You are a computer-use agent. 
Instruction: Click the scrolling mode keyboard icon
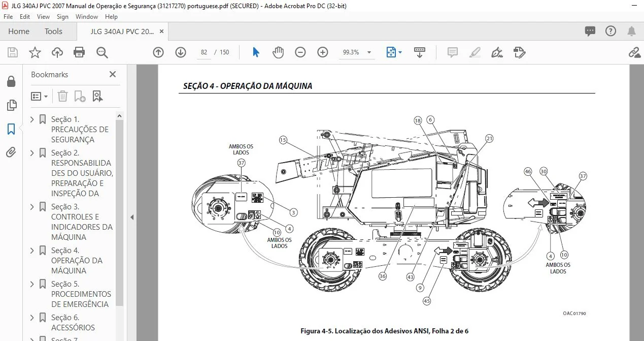coord(420,52)
